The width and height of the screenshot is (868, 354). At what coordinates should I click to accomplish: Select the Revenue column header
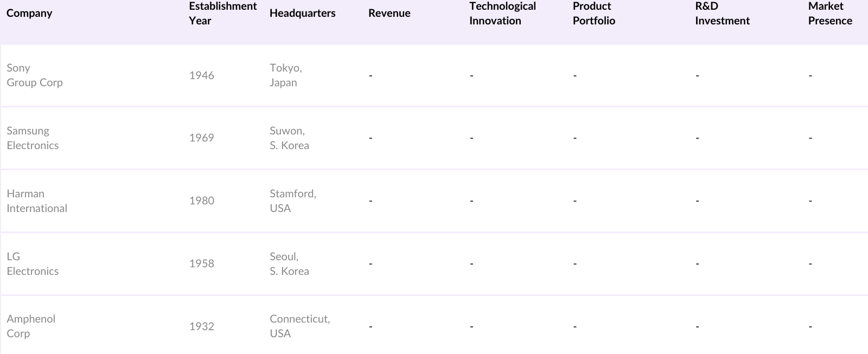pos(389,13)
